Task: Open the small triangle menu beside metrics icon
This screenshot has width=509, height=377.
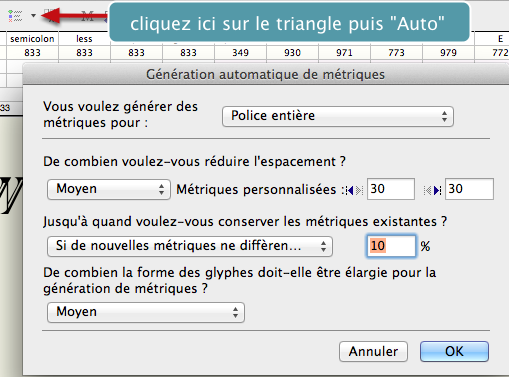Action: click(x=33, y=16)
